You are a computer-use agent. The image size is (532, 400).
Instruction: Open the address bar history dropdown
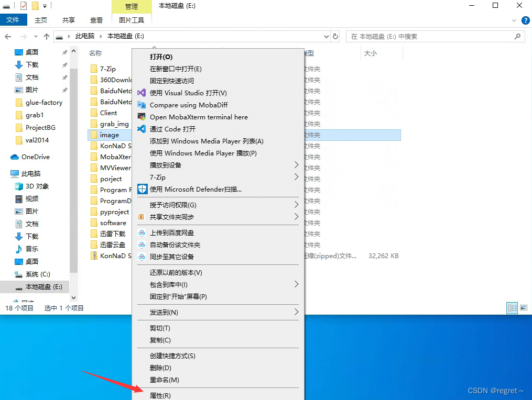tap(326, 36)
